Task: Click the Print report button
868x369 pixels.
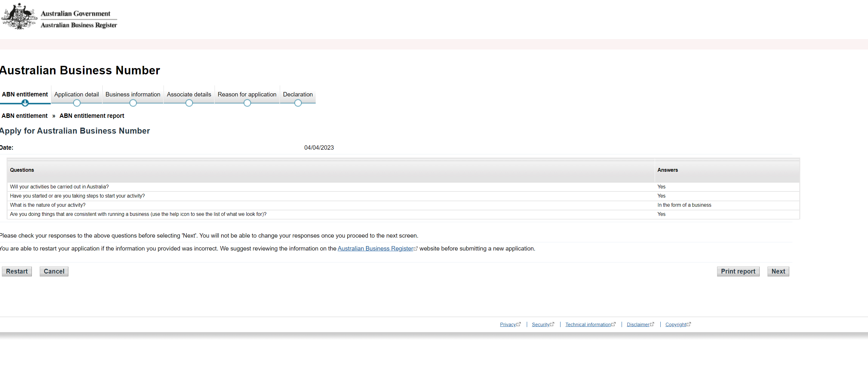Action: (738, 271)
